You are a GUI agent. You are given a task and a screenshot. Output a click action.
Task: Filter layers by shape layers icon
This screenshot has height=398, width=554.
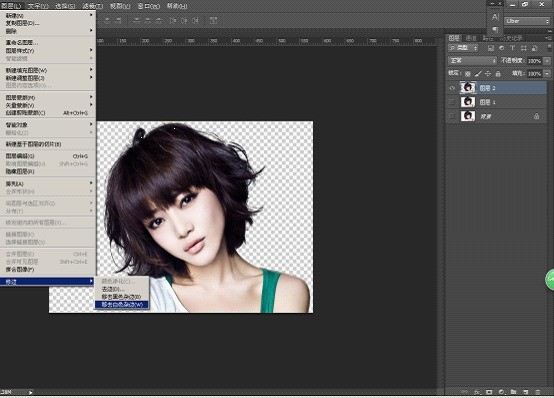(524, 48)
